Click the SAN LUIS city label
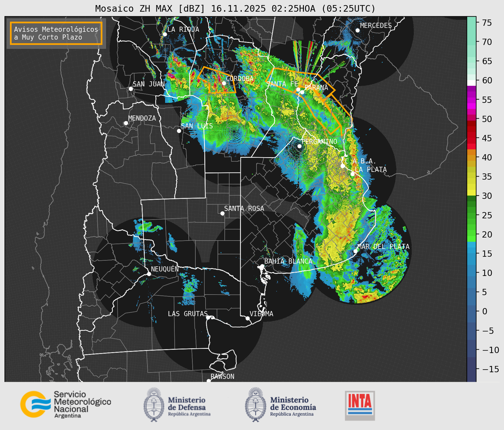 (197, 126)
